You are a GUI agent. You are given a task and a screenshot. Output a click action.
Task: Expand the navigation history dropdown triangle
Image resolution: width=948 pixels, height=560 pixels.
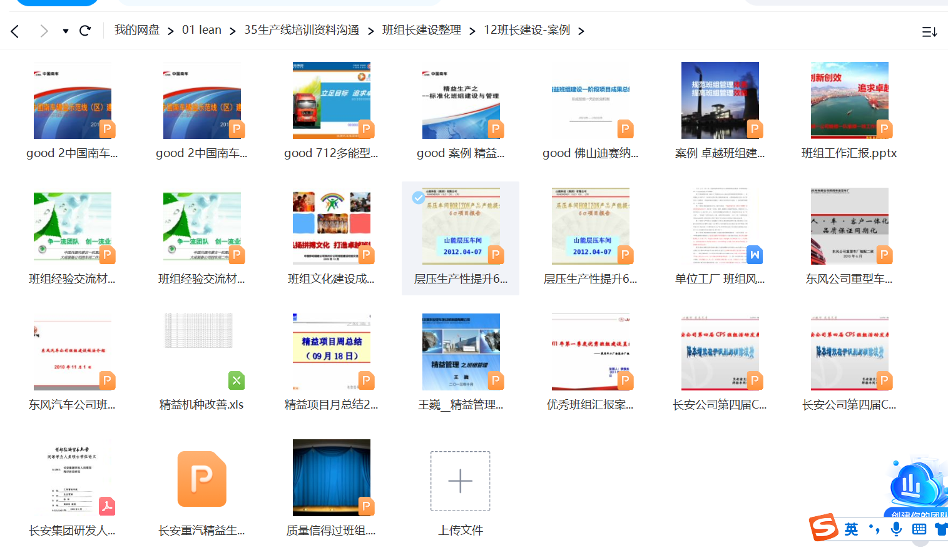tap(66, 31)
